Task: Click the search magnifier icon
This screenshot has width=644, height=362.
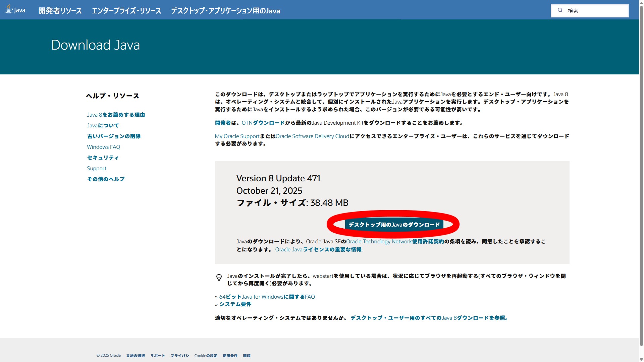Action: 560,10
